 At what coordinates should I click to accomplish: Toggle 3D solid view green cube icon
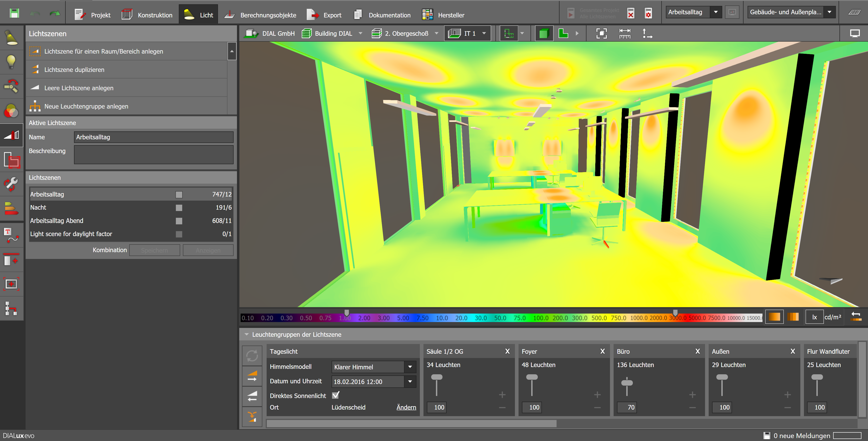[544, 33]
